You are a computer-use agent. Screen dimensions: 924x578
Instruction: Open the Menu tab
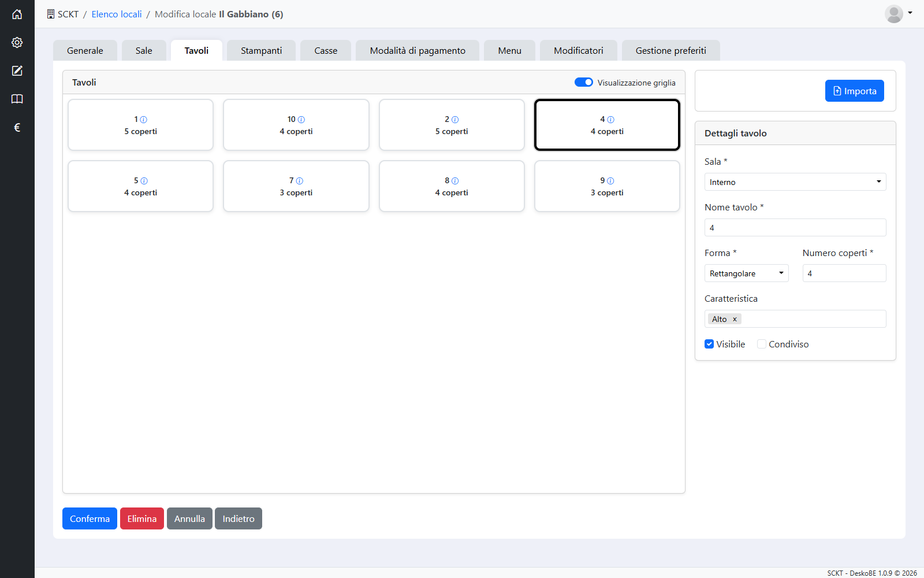coord(510,50)
